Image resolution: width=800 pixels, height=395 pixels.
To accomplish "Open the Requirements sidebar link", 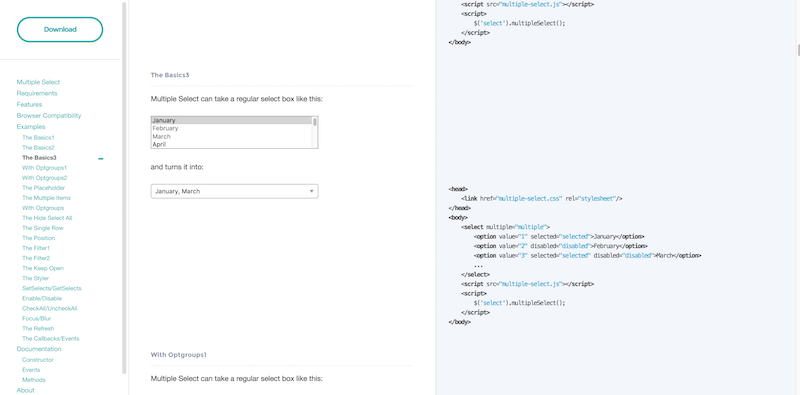I will click(x=37, y=93).
